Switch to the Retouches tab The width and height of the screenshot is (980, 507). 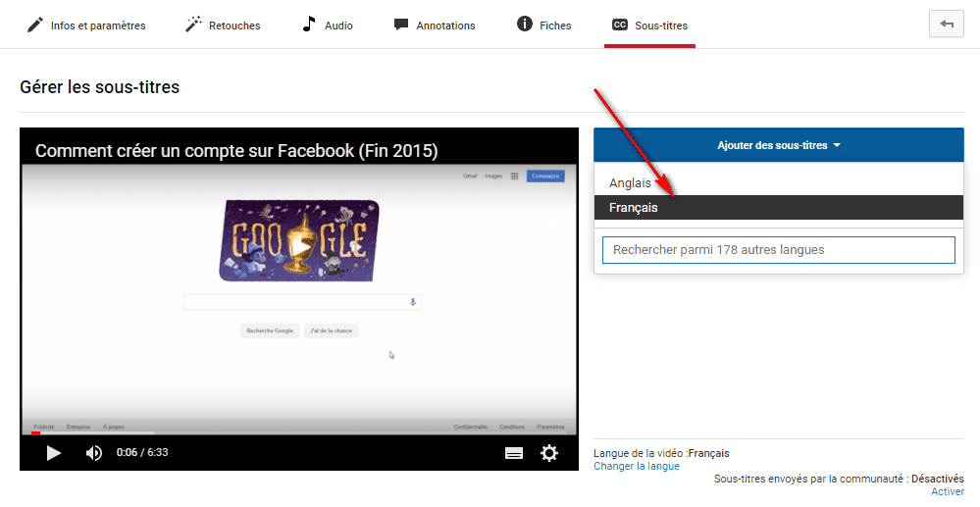(223, 25)
